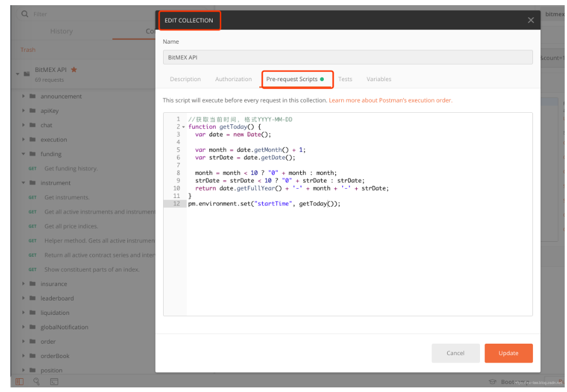Fold the getToday function at line 2
This screenshot has width=567, height=392.
pos(184,127)
